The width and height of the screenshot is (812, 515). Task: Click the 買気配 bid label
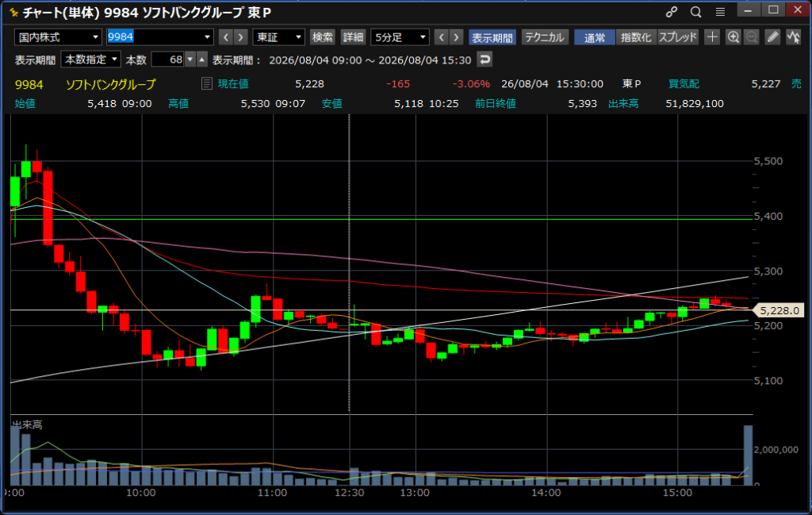684,84
